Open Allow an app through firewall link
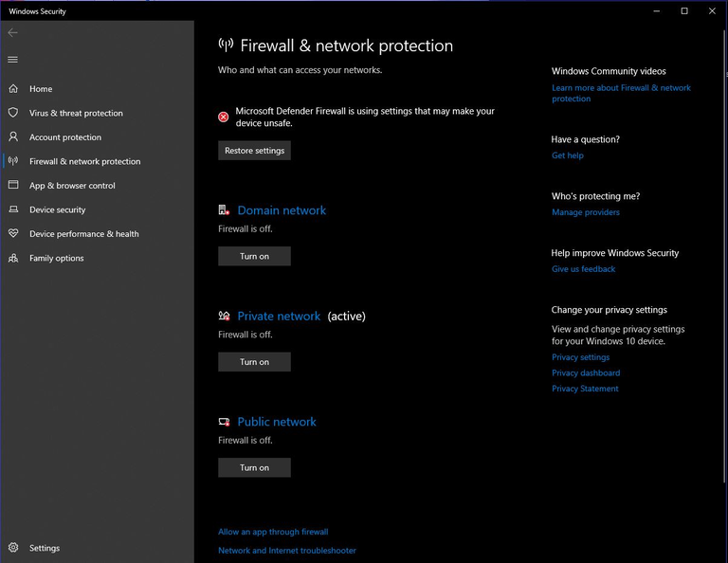The width and height of the screenshot is (728, 563). pos(273,532)
